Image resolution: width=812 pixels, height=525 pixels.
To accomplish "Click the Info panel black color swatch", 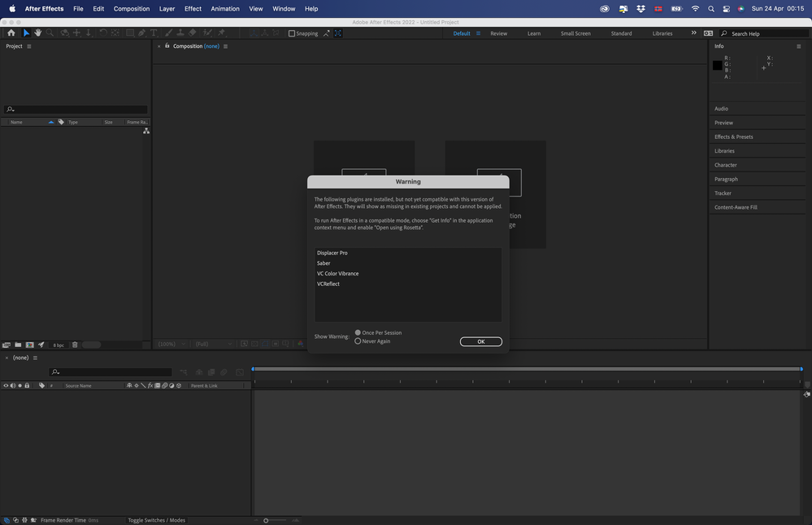I will pos(717,65).
